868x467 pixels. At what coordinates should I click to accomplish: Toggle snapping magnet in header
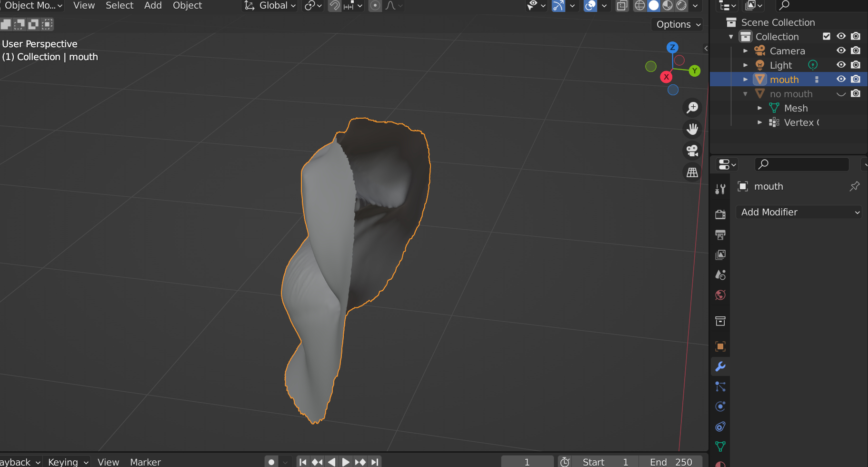(335, 6)
